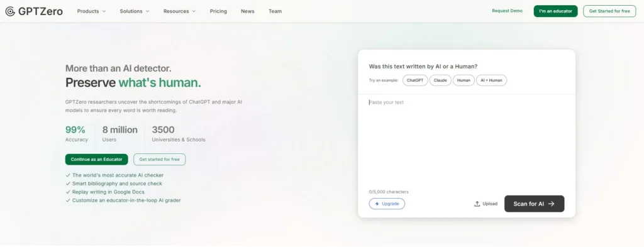Click the 99% Accuracy statistic
This screenshot has height=247, width=644.
(x=76, y=134)
